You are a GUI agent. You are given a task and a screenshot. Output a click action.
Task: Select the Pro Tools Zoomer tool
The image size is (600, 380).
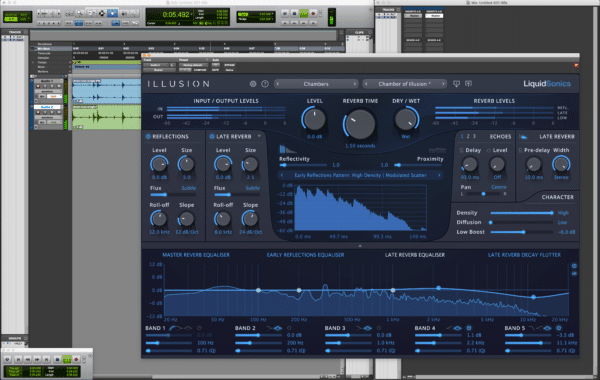[x=80, y=13]
